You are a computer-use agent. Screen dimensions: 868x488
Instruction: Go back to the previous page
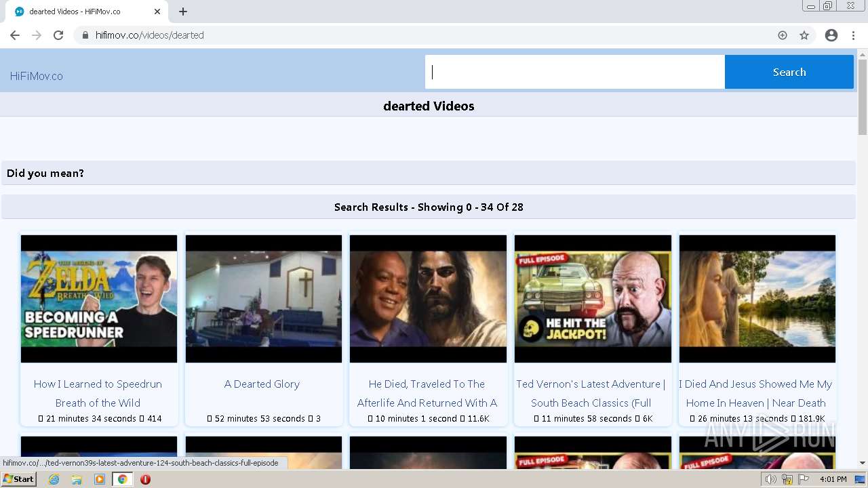[x=15, y=35]
